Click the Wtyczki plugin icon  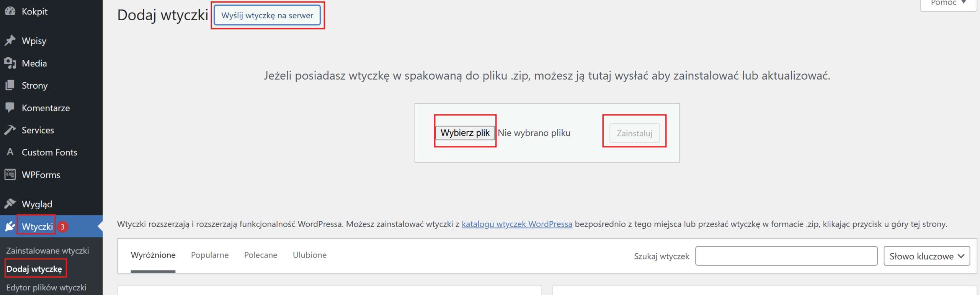click(x=10, y=226)
